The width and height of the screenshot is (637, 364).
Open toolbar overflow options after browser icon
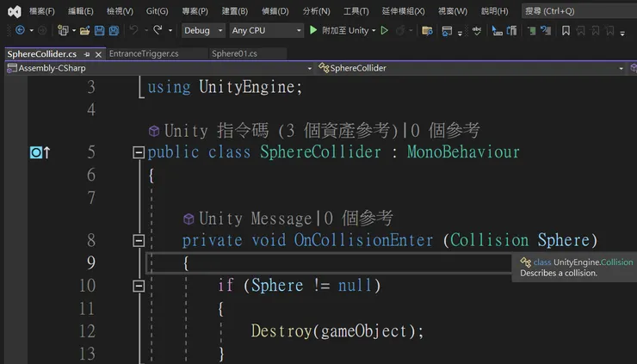coord(460,33)
